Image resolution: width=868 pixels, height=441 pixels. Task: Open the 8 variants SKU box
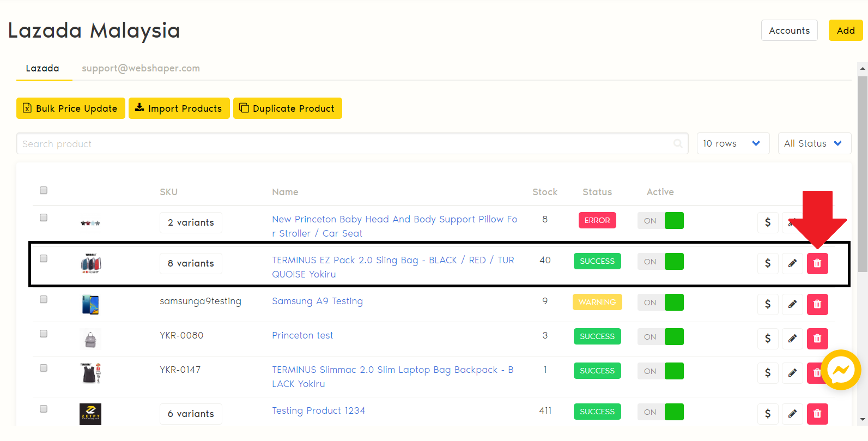pos(191,263)
